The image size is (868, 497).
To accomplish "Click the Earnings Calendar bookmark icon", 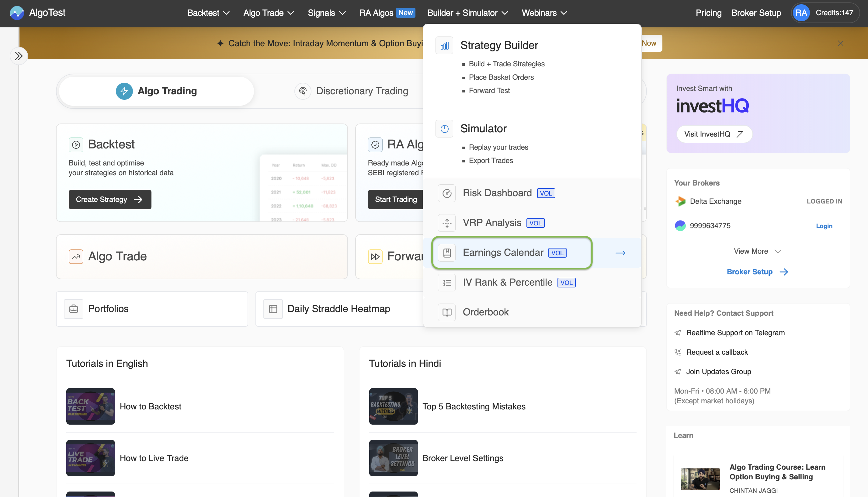I will pyautogui.click(x=447, y=252).
